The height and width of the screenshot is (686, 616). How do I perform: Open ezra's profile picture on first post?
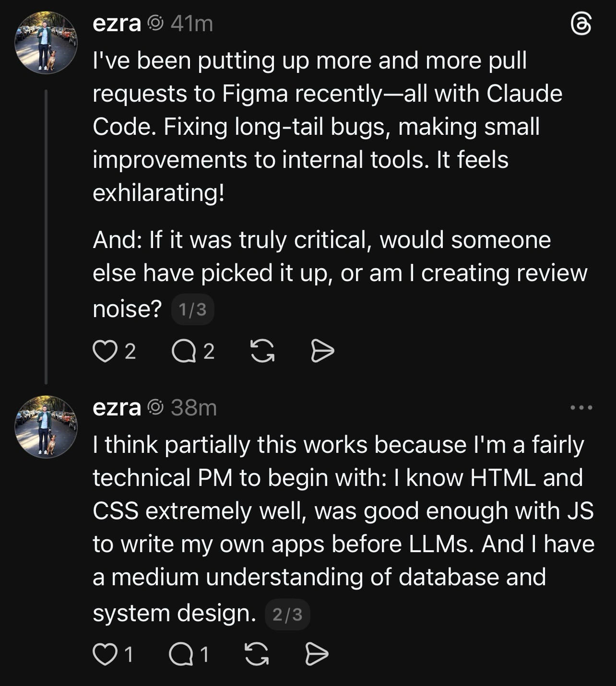(x=46, y=43)
